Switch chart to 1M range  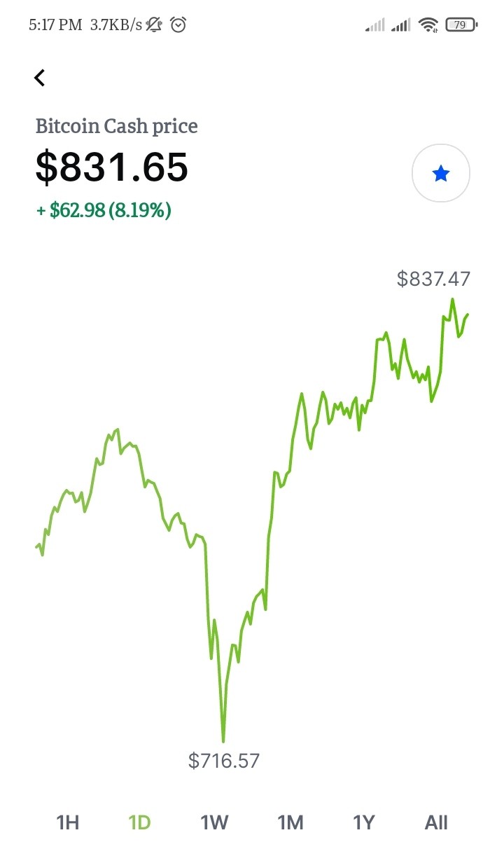pos(290,822)
